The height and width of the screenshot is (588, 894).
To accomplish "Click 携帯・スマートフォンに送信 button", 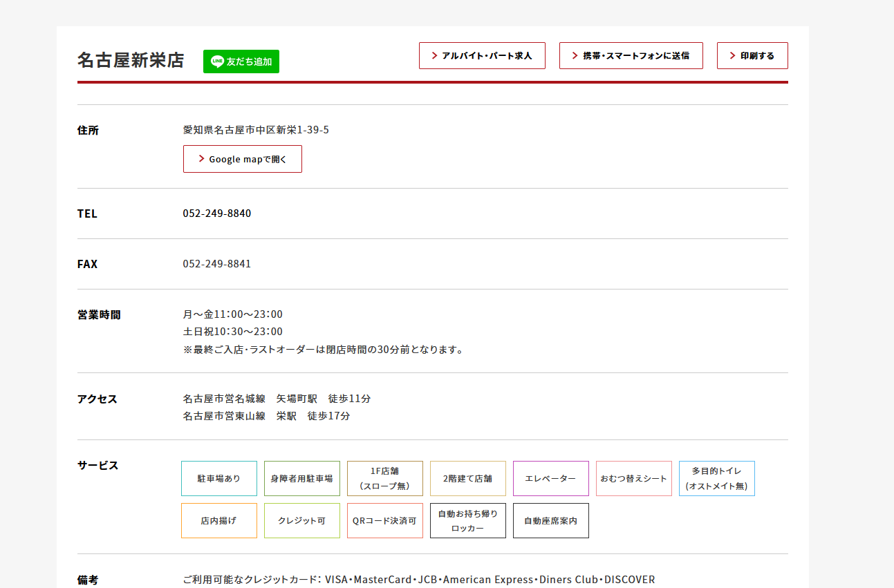I will tap(631, 56).
